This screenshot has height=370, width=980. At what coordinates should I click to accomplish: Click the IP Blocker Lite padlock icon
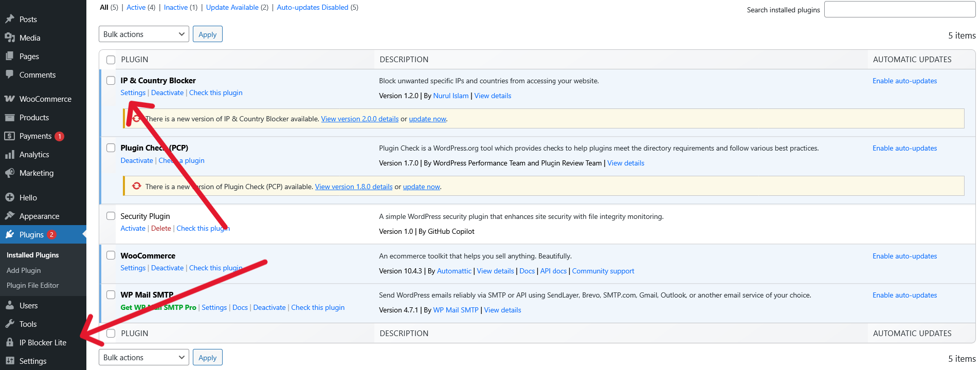point(10,342)
